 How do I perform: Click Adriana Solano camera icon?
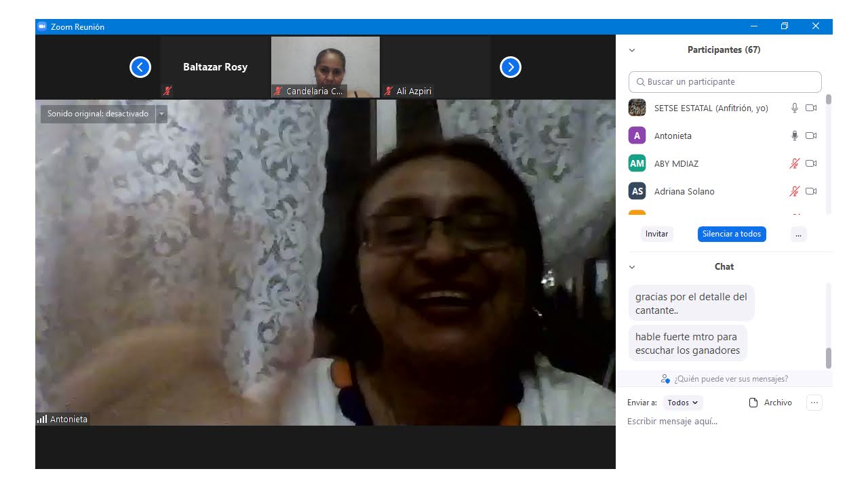[811, 191]
